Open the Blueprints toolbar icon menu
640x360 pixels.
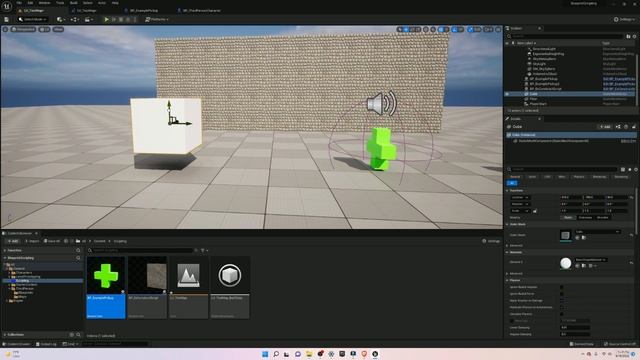pos(75,20)
